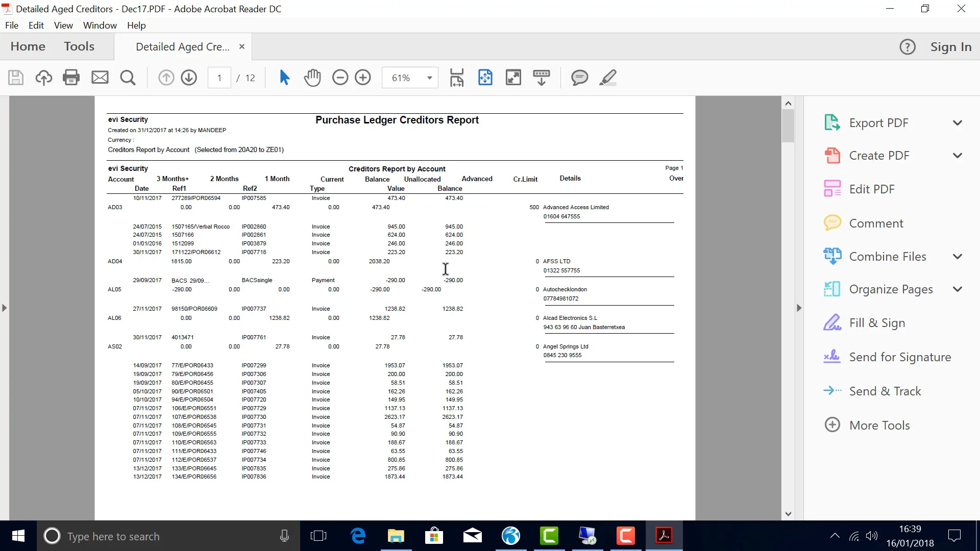Open the Find text magnifier
Screen dimensions: 980x551
pyautogui.click(x=128, y=78)
